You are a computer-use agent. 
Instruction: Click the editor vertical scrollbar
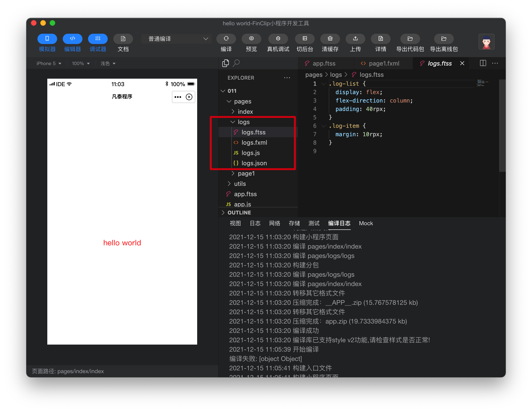502,125
